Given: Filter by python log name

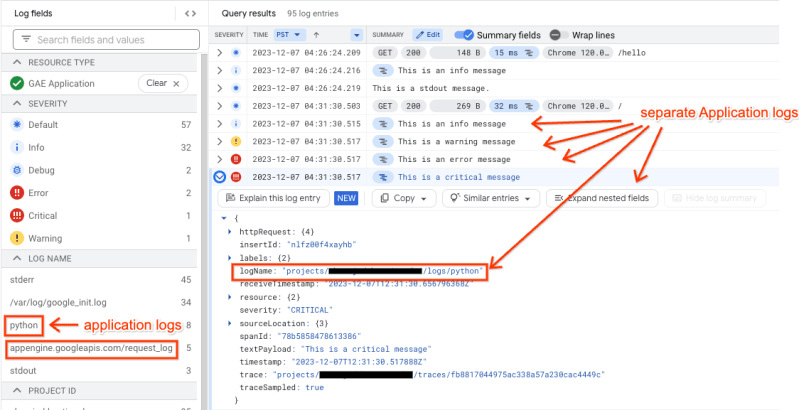Looking at the screenshot, I should pyautogui.click(x=24, y=325).
